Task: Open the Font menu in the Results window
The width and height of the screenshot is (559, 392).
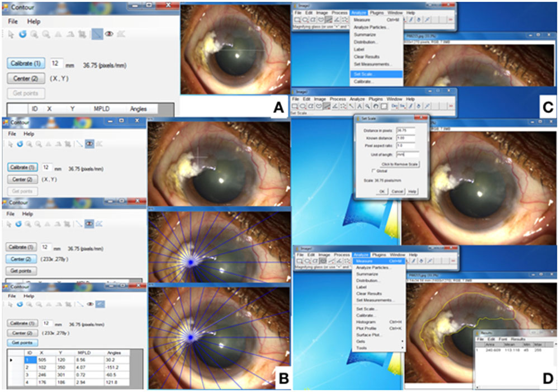Action: point(503,339)
